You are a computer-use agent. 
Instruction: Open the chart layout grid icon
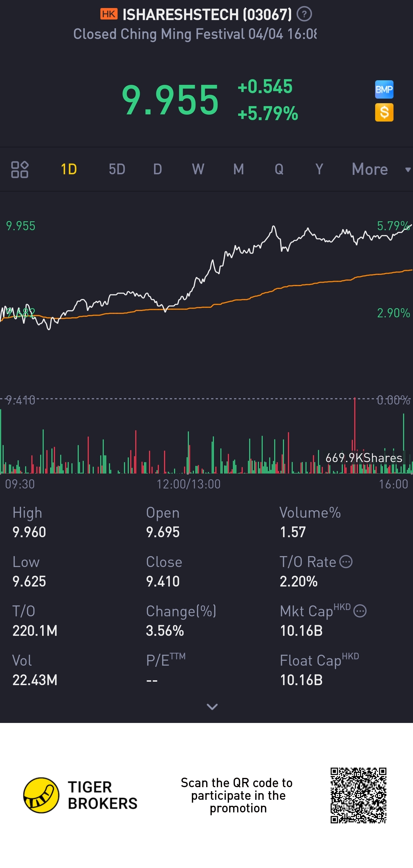pos(20,169)
